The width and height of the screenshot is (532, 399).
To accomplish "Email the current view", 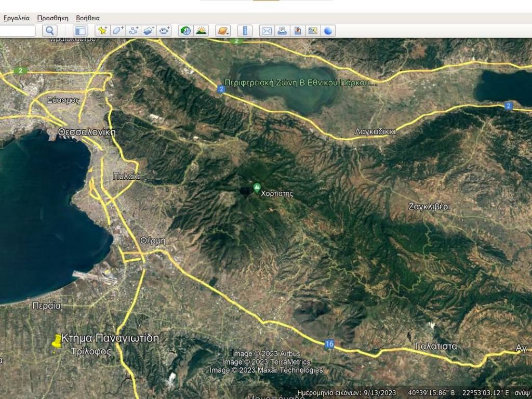I will click(267, 31).
